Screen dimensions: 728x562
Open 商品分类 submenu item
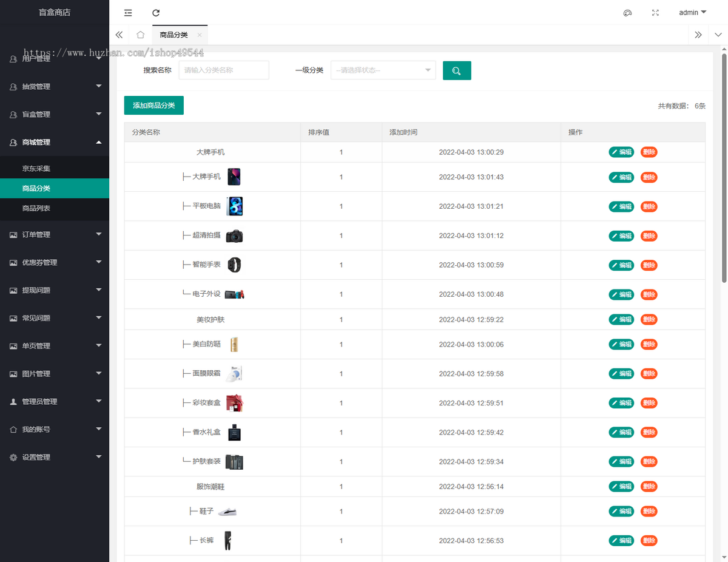[x=55, y=188]
